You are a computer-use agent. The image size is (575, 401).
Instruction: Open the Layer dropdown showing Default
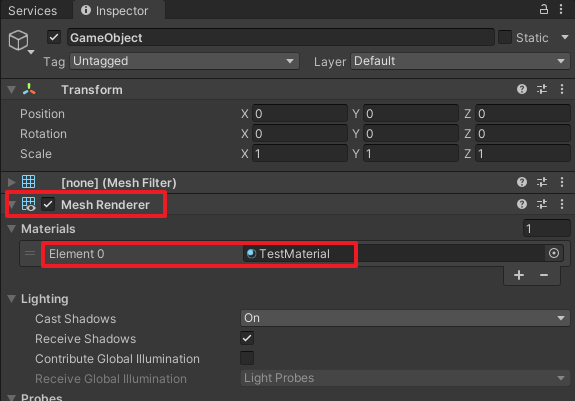pyautogui.click(x=460, y=61)
